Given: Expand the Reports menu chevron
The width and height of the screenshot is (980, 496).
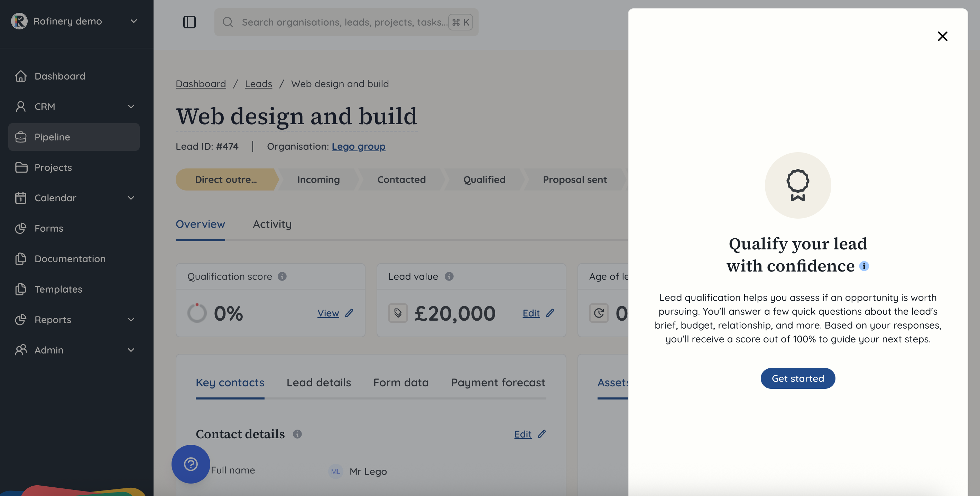Looking at the screenshot, I should coord(131,320).
